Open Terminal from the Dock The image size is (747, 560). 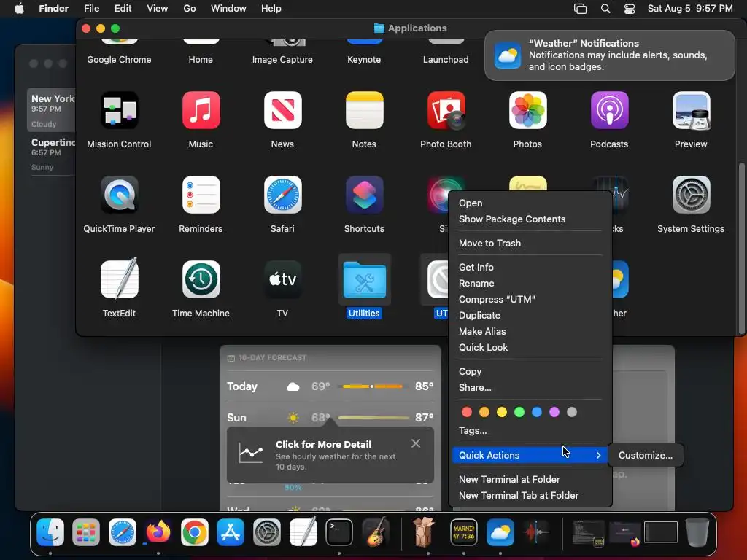click(338, 532)
